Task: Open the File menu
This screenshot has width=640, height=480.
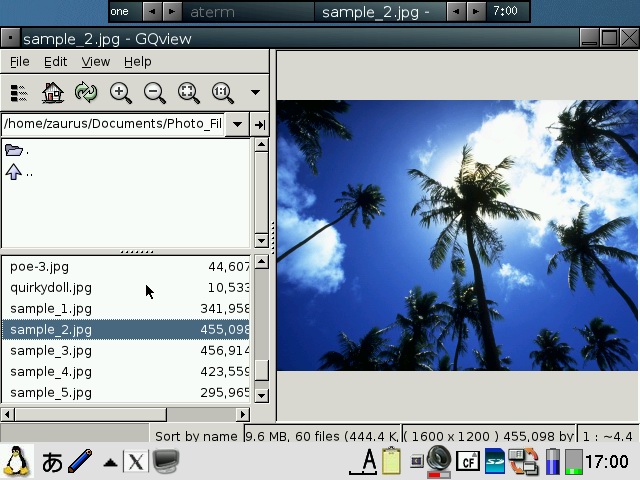Action: [x=19, y=62]
